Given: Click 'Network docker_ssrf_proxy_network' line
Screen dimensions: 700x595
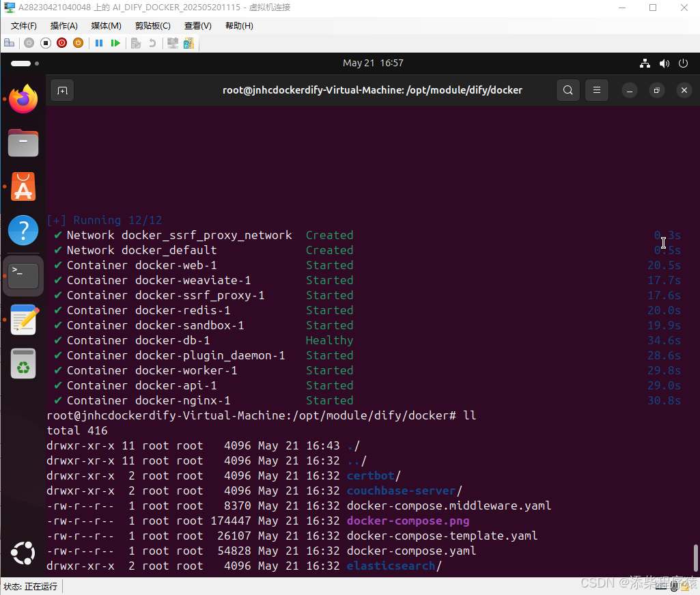Looking at the screenshot, I should tap(179, 236).
